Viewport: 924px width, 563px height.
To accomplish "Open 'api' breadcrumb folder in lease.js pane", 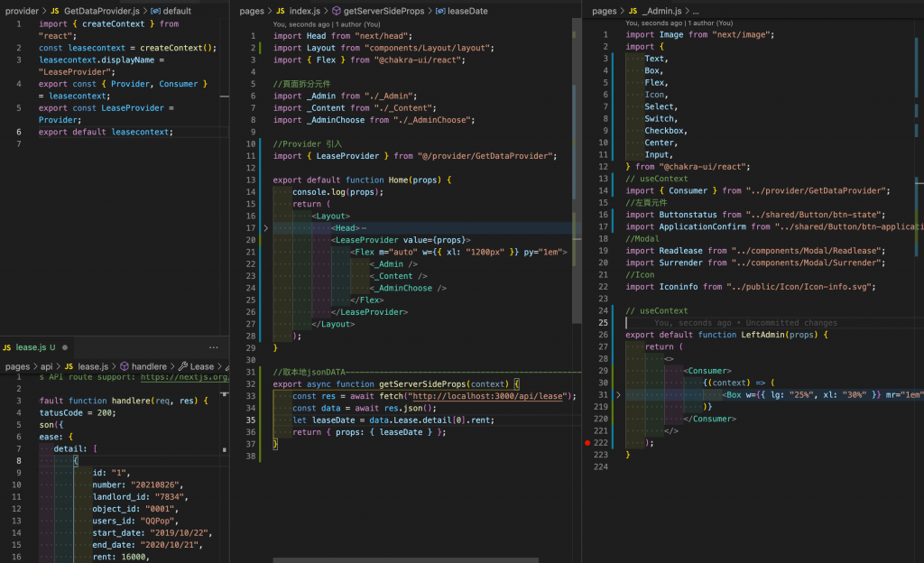I will (x=47, y=366).
